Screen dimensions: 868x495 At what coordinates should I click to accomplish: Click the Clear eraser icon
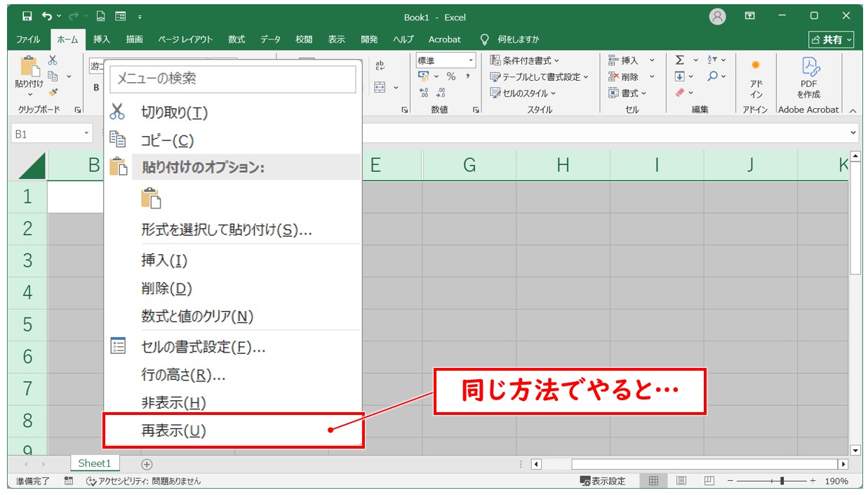[679, 93]
